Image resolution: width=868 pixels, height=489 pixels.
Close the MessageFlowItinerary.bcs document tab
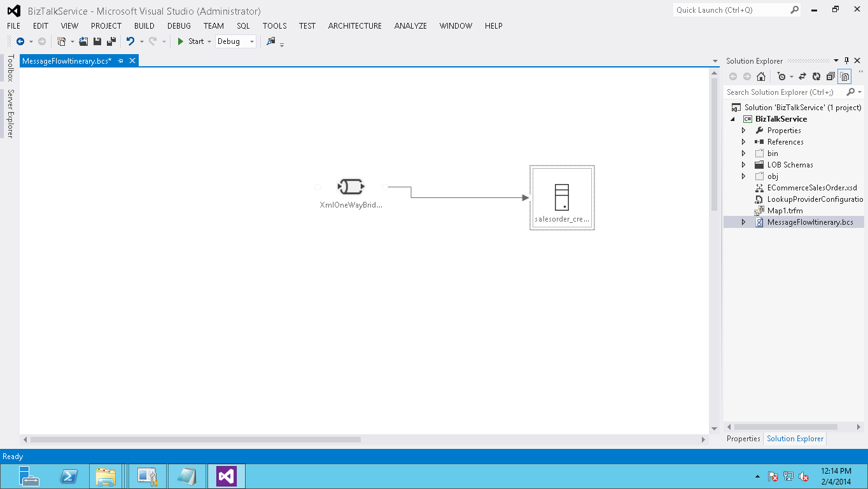pos(132,60)
